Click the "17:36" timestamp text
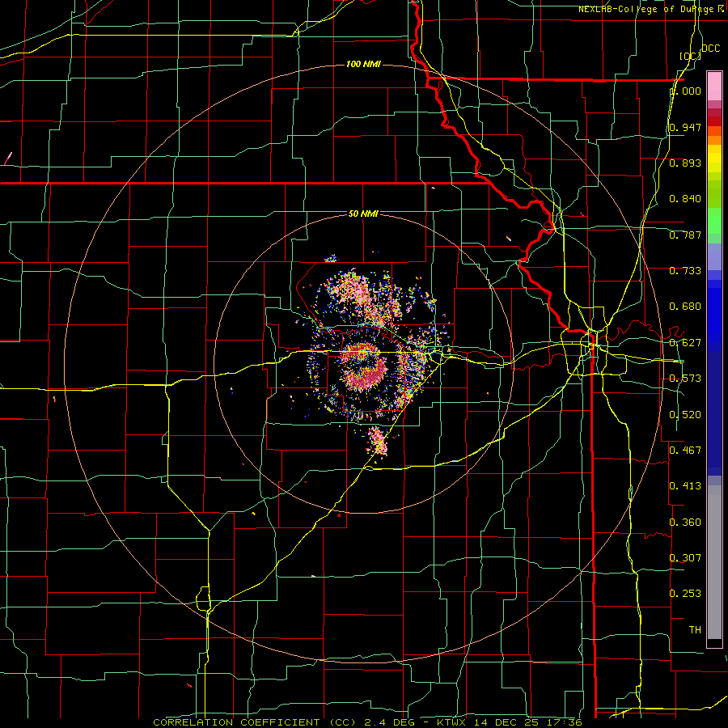 pyautogui.click(x=565, y=722)
